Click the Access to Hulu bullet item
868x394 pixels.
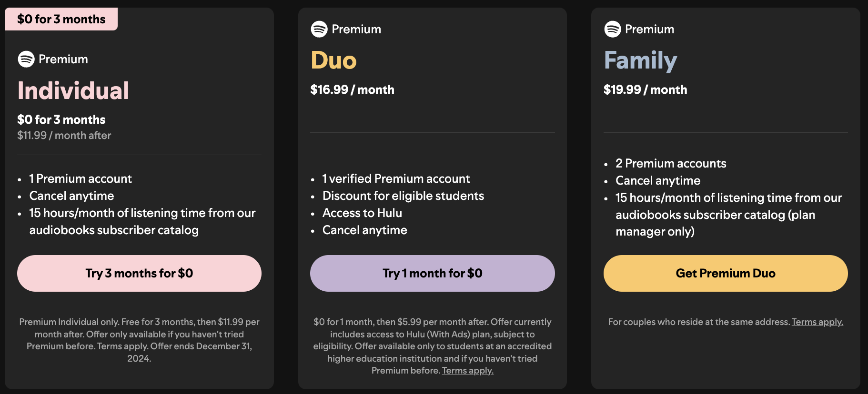pyautogui.click(x=362, y=213)
